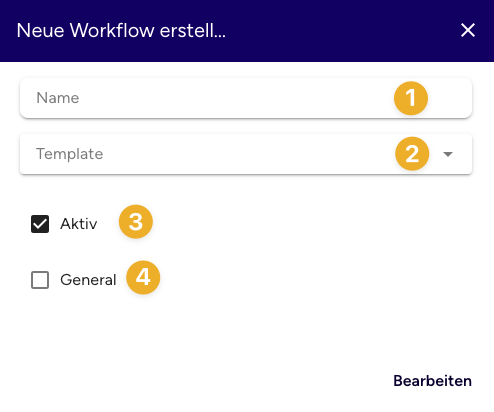
Task: Click the Bearbeiten button
Action: tap(432, 381)
